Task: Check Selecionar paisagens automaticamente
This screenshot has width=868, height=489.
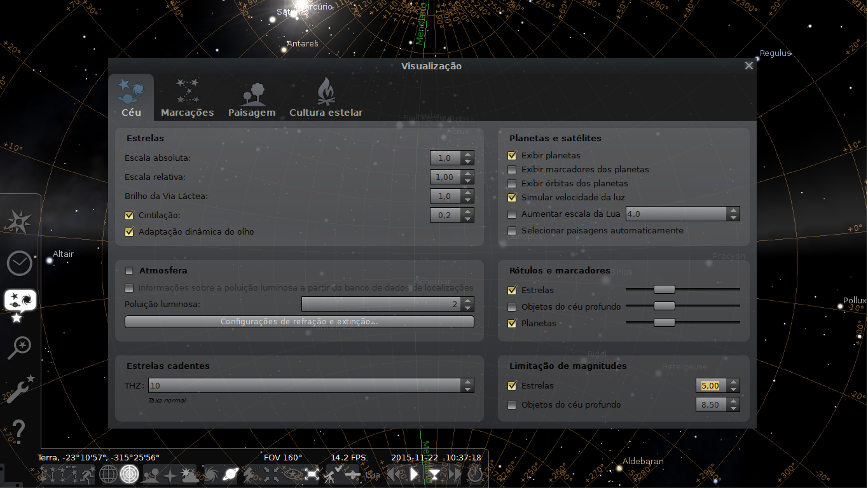Action: (513, 231)
